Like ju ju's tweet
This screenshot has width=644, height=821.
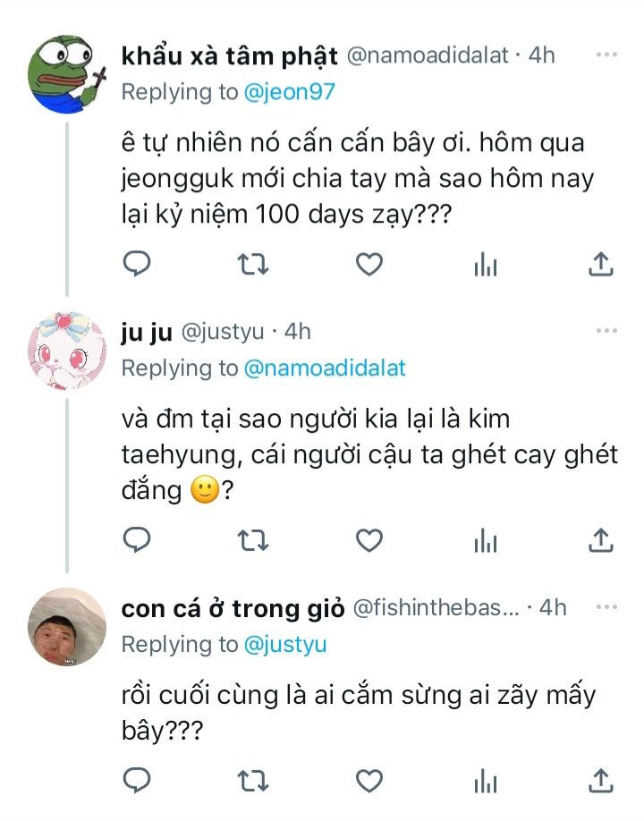pyautogui.click(x=369, y=539)
